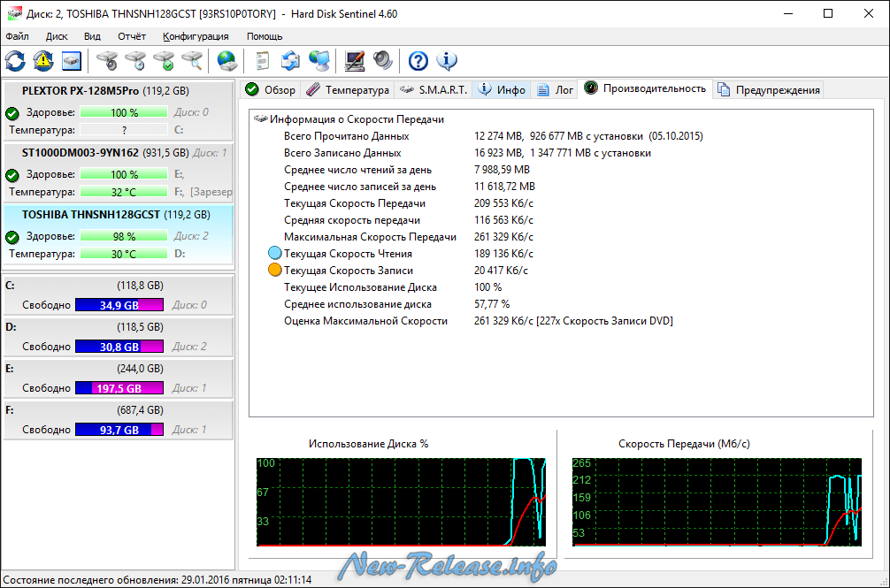Switch to the Лог tab
Image resolution: width=890 pixels, height=588 pixels.
[555, 89]
